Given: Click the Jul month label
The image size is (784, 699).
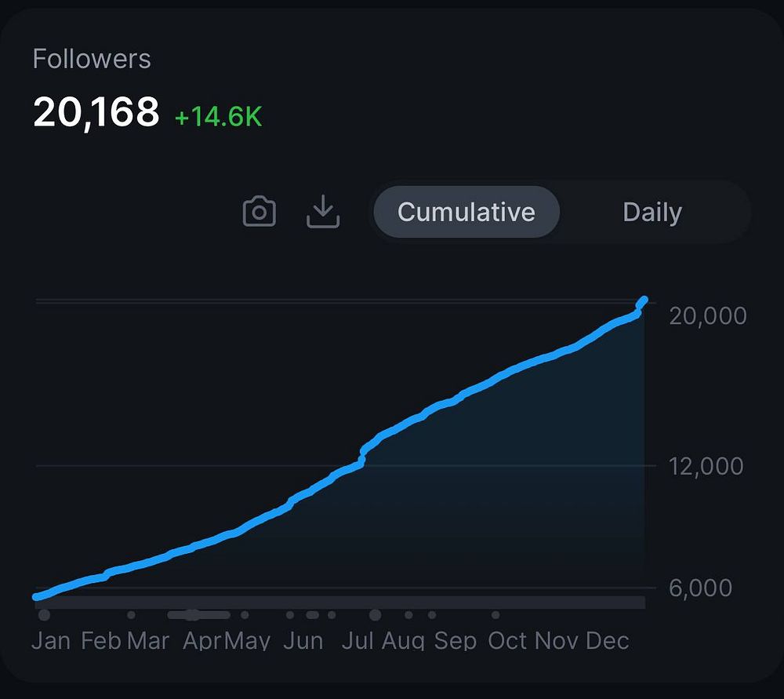Looking at the screenshot, I should click(x=357, y=640).
